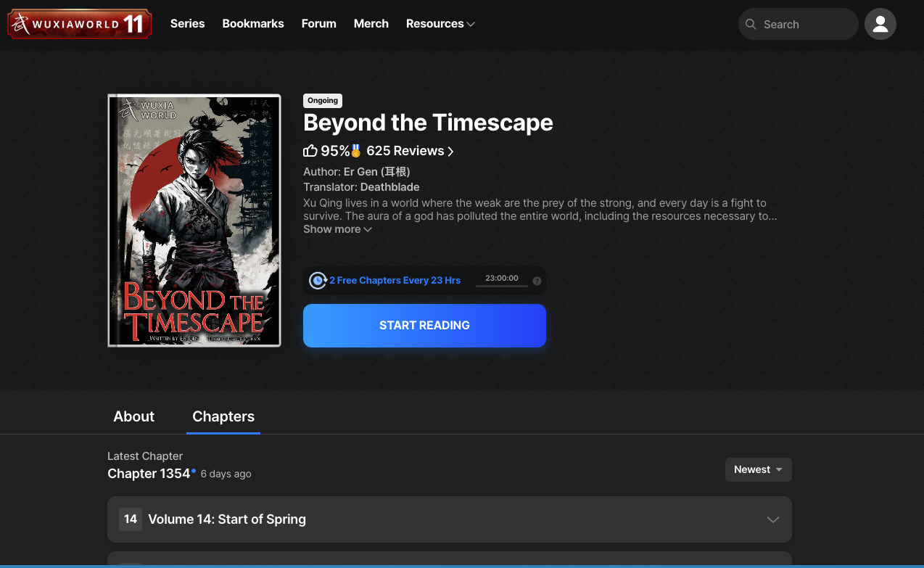Click the Beyond the Timescape cover image
This screenshot has width=924, height=568.
[194, 220]
